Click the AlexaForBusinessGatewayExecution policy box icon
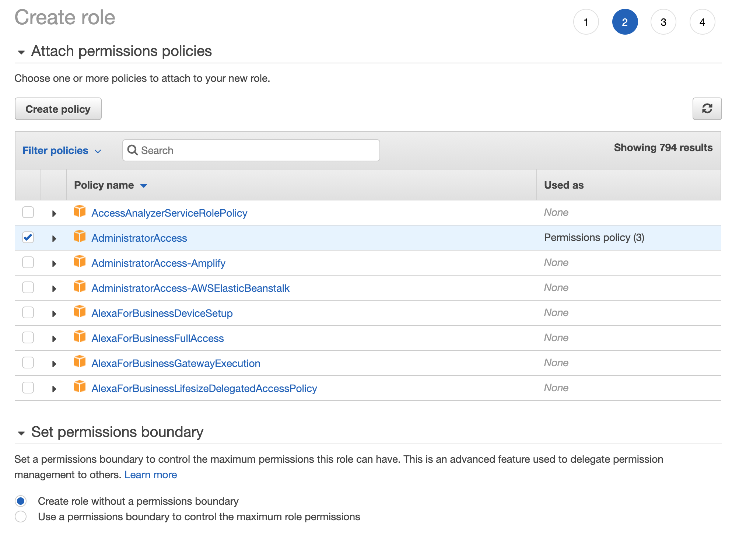Viewport: 739px width, 560px height. 79,362
